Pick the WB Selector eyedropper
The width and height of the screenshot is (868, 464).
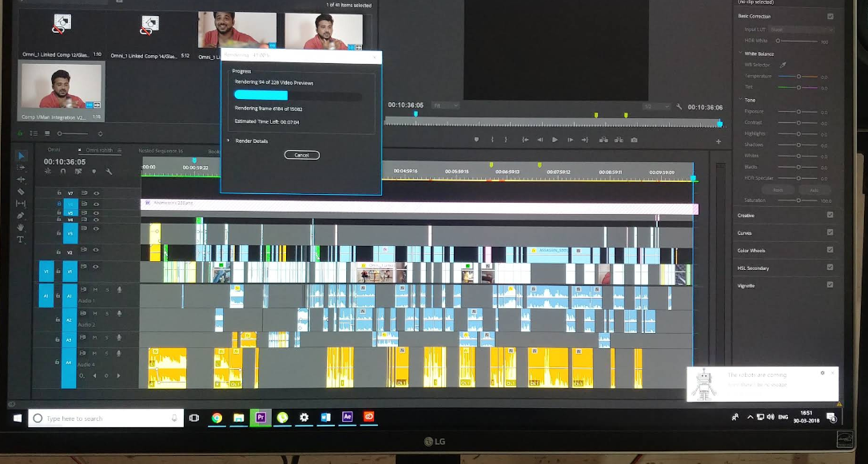(x=782, y=65)
